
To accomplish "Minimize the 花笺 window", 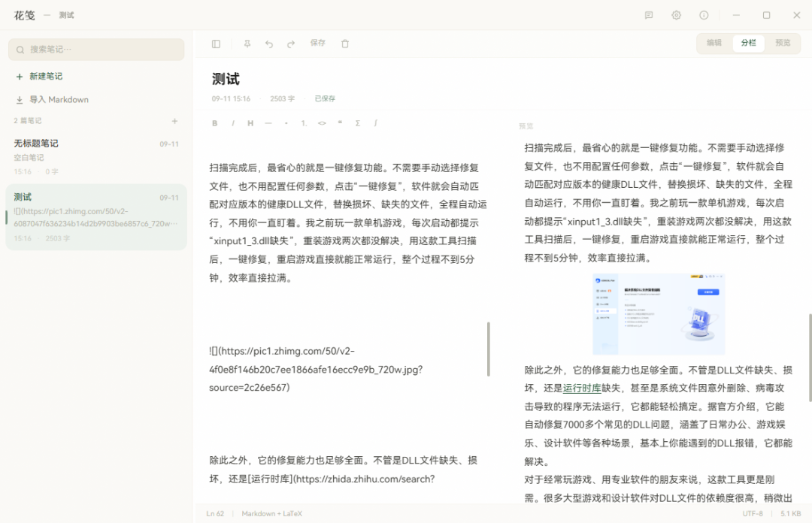I will tap(736, 16).
